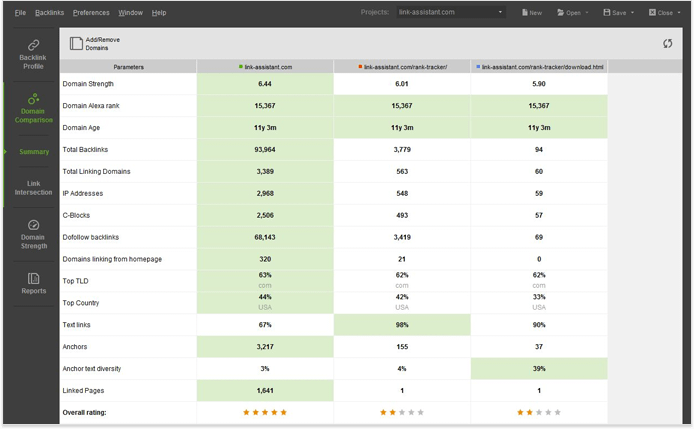Select the Summary sub-item in sidebar
This screenshot has width=694, height=429.
pyautogui.click(x=34, y=152)
